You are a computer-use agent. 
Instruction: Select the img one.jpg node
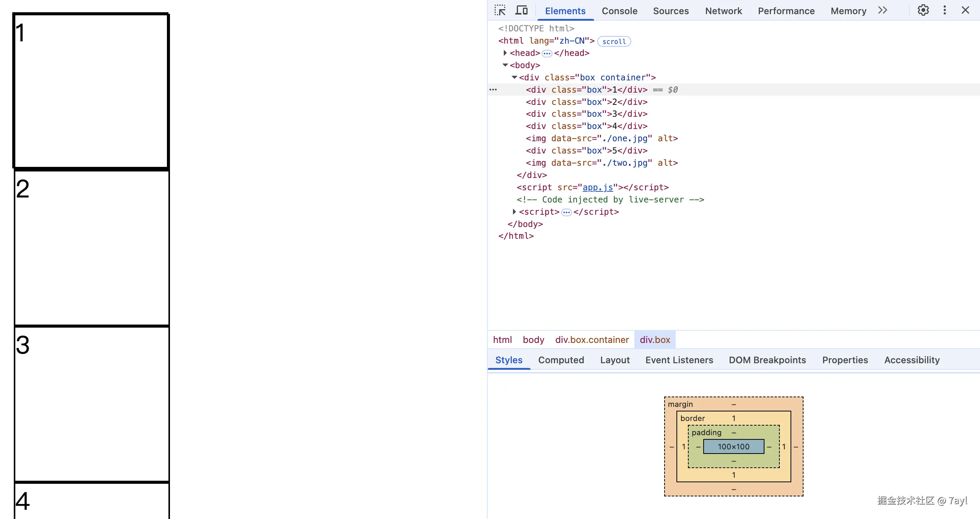601,138
